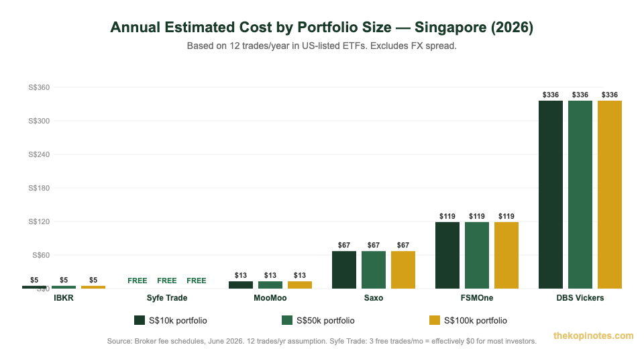Click the Saxo S$10k dark green bar

(x=344, y=270)
